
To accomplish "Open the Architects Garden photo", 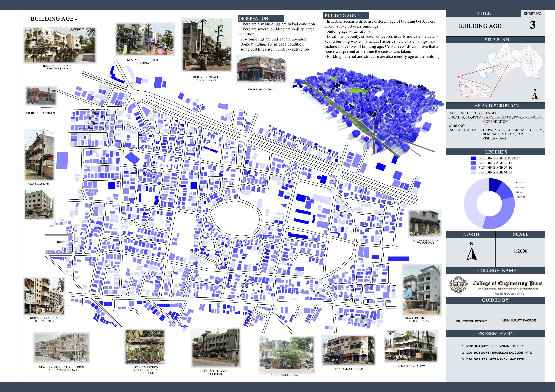I will 41,96.
